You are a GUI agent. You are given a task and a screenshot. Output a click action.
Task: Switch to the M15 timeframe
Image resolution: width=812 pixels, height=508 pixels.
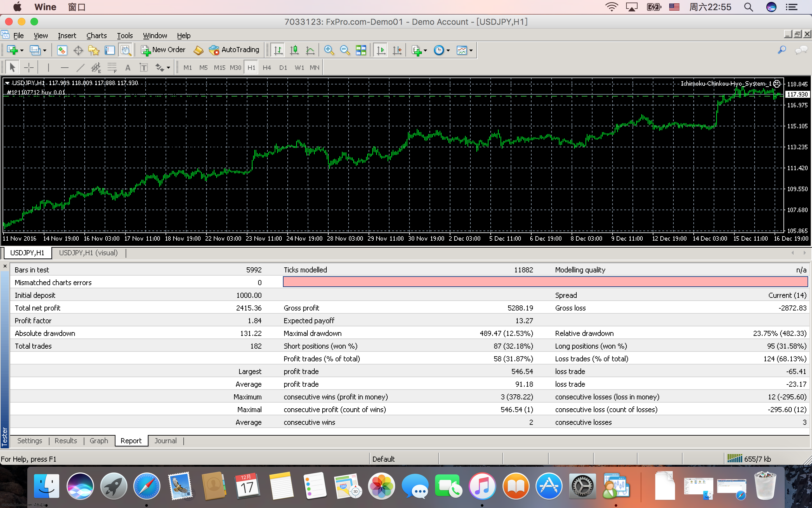219,68
